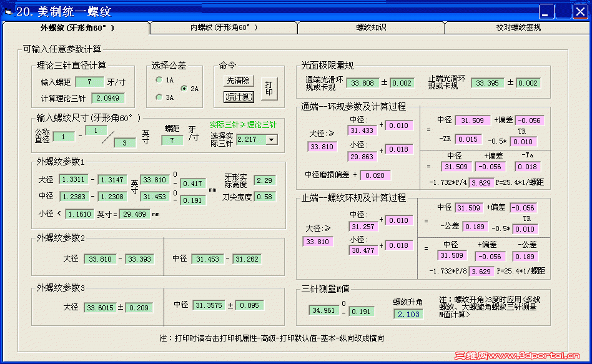Click the 31.262 中径 lower limit in 参数2
This screenshot has width=592, height=364.
click(247, 259)
